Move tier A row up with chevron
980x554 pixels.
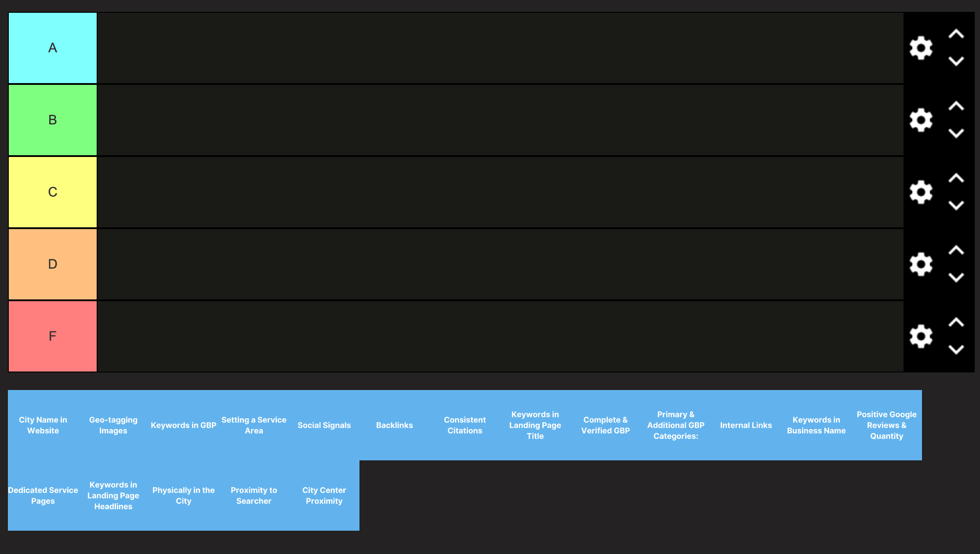(x=956, y=34)
